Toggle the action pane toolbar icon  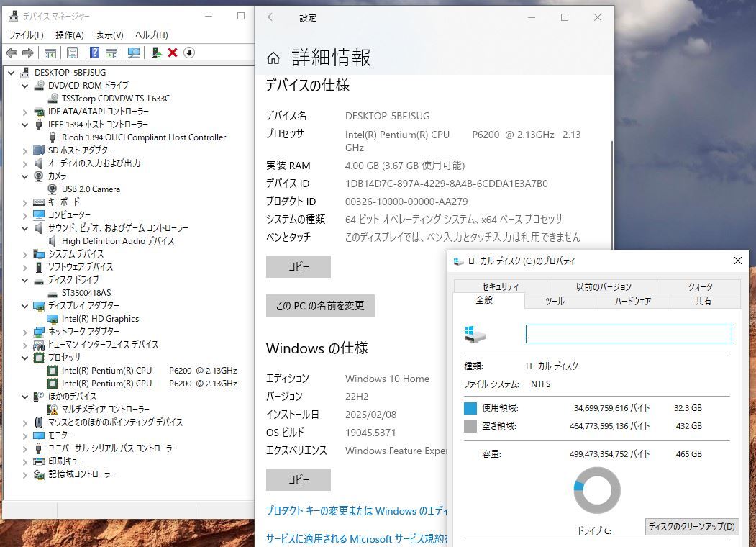point(111,53)
